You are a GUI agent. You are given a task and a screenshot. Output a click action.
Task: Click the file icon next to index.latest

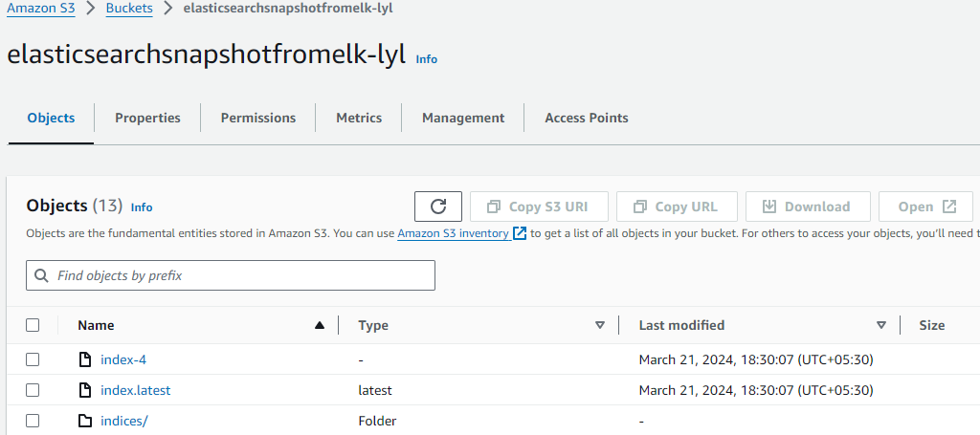click(x=85, y=390)
